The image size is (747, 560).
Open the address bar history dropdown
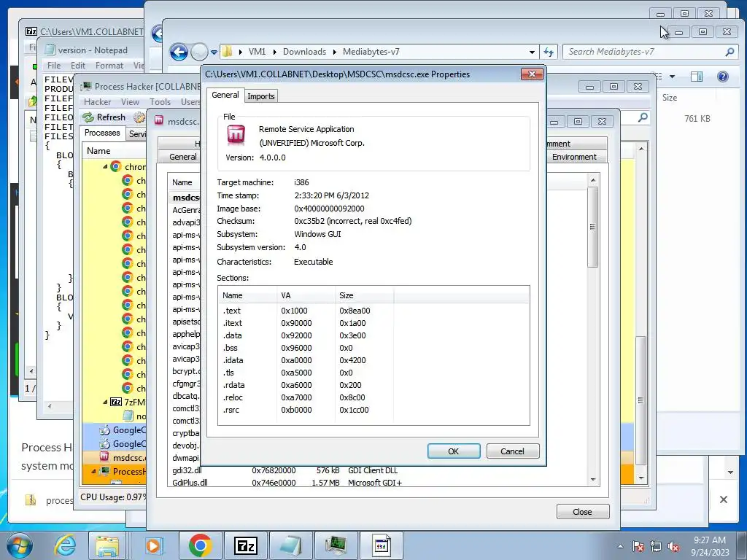coord(532,52)
